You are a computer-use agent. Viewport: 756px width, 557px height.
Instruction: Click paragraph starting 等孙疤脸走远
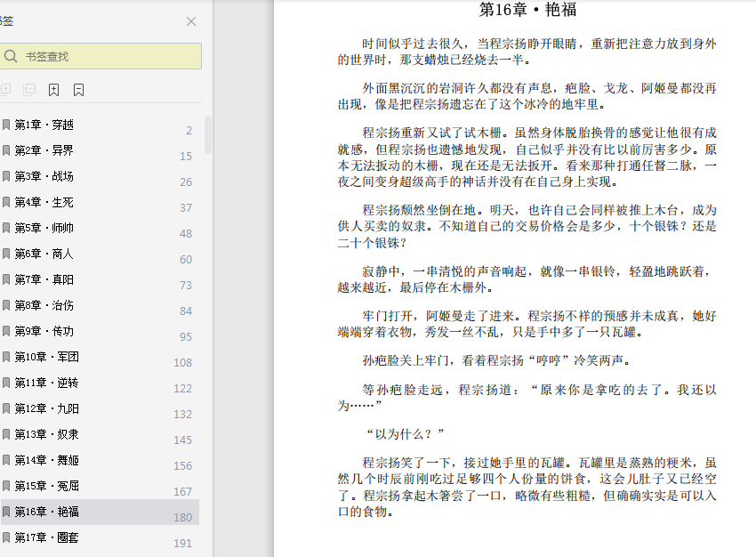click(527, 398)
